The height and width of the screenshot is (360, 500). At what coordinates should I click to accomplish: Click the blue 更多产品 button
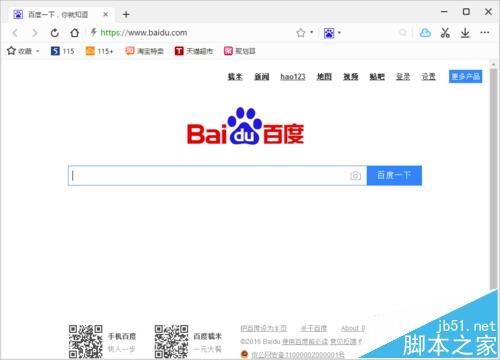[465, 76]
